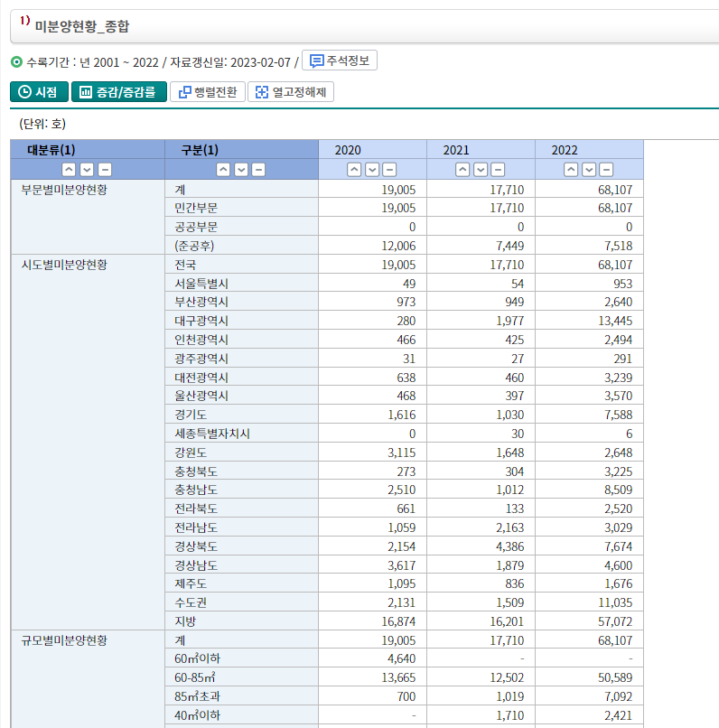The image size is (719, 728).
Task: Select the 부산광역시 row label
Action: (x=201, y=302)
